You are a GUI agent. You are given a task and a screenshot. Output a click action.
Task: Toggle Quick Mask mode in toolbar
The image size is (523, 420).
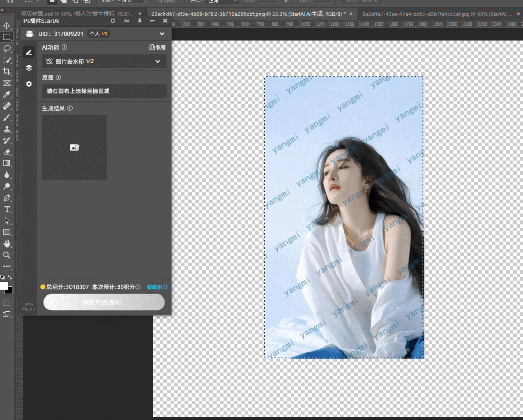(7, 303)
